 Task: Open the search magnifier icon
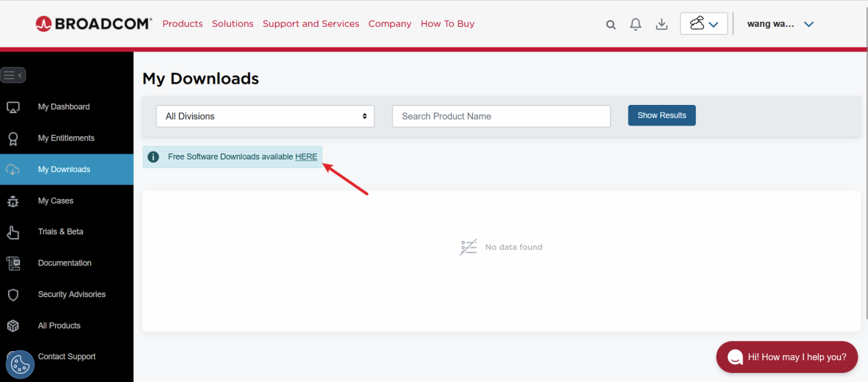[611, 25]
